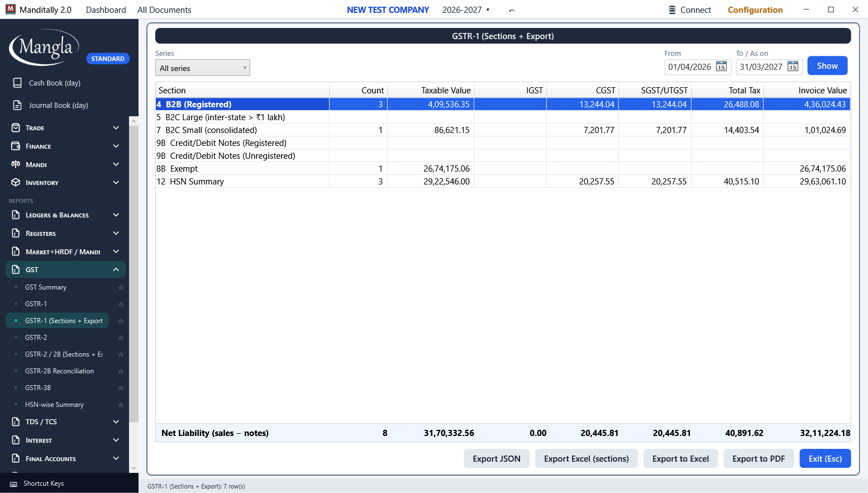Click Export to PDF button
The width and height of the screenshot is (868, 493).
click(x=759, y=459)
